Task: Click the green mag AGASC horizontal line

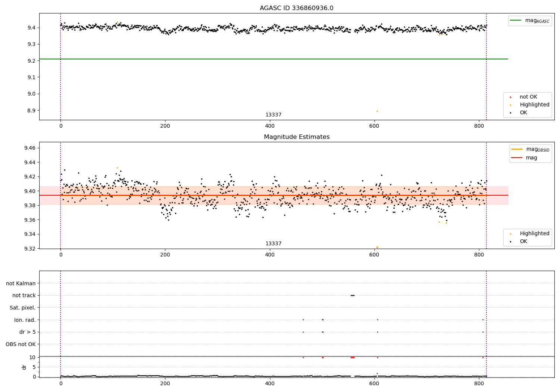Action: tap(273, 59)
